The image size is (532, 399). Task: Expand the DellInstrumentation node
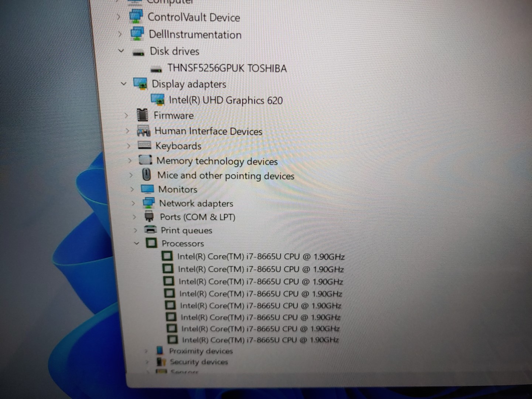click(x=120, y=34)
